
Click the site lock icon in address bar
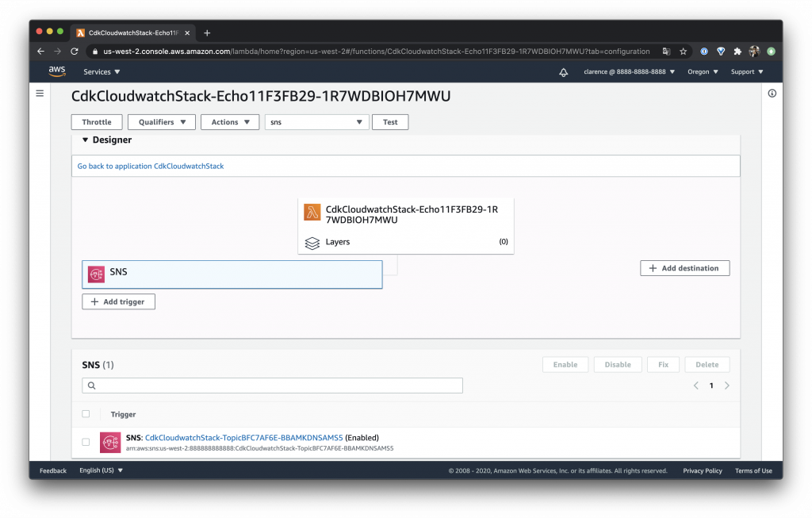click(x=95, y=52)
